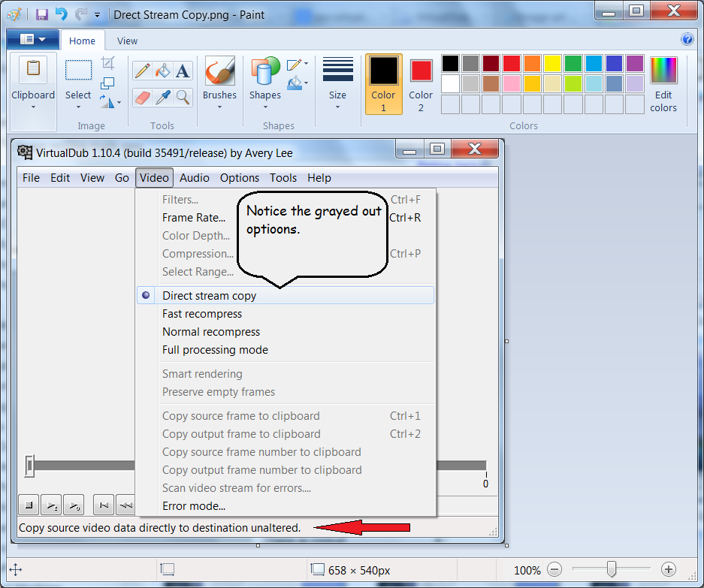704x588 pixels.
Task: Expand the Select dropdown arrow
Action: [78, 107]
